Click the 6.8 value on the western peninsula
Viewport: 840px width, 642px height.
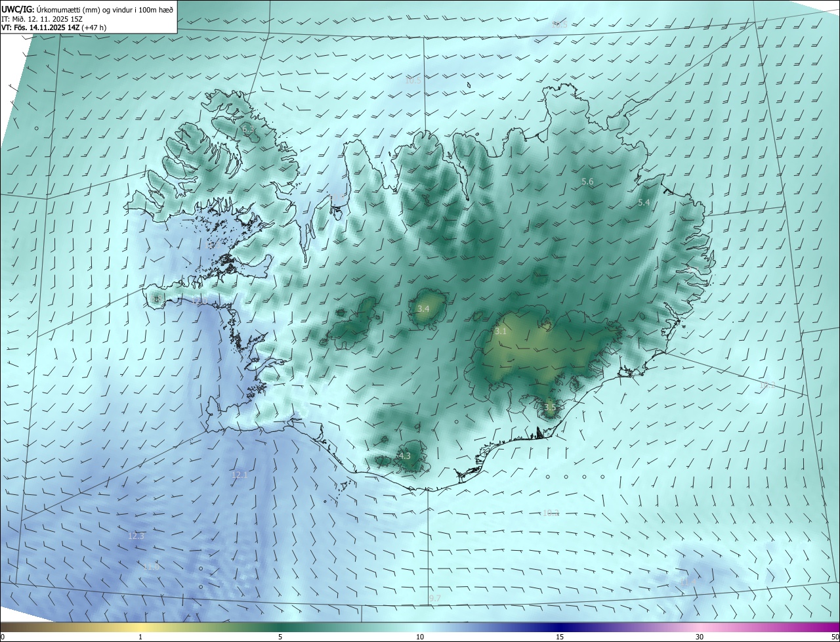click(156, 299)
